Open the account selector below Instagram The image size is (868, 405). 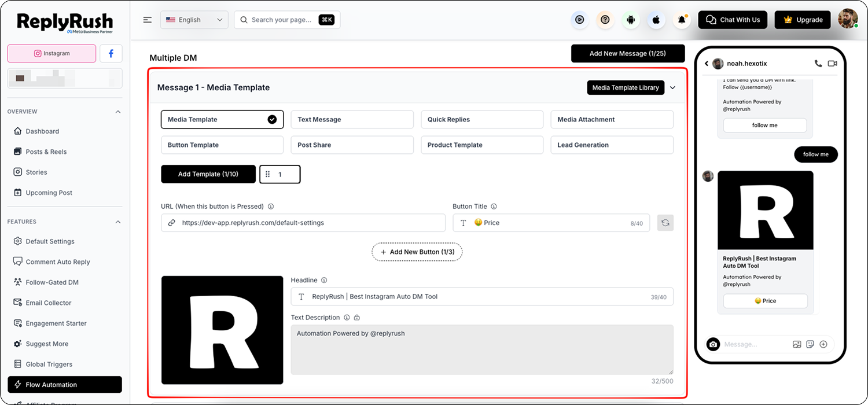[65, 78]
